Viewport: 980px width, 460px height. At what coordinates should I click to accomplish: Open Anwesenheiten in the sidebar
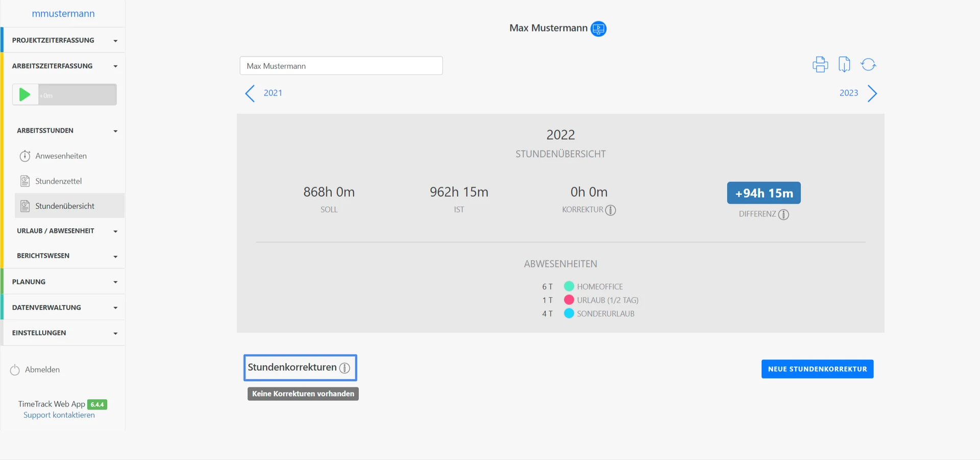point(61,156)
